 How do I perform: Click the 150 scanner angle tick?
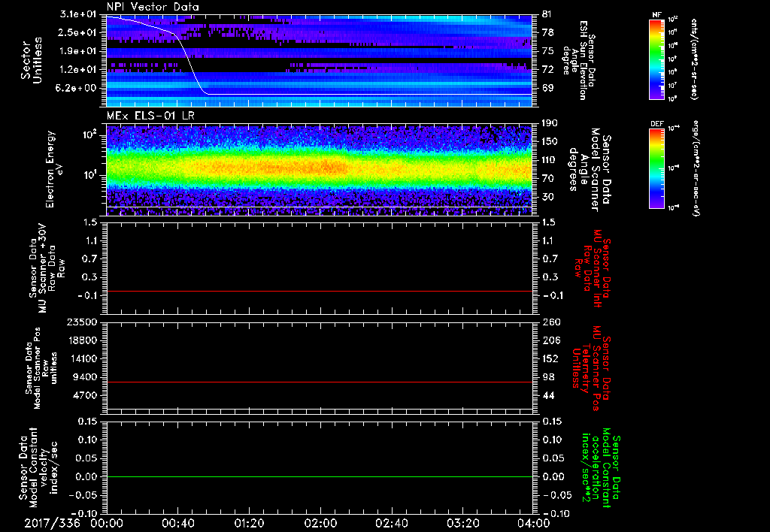coord(550,141)
